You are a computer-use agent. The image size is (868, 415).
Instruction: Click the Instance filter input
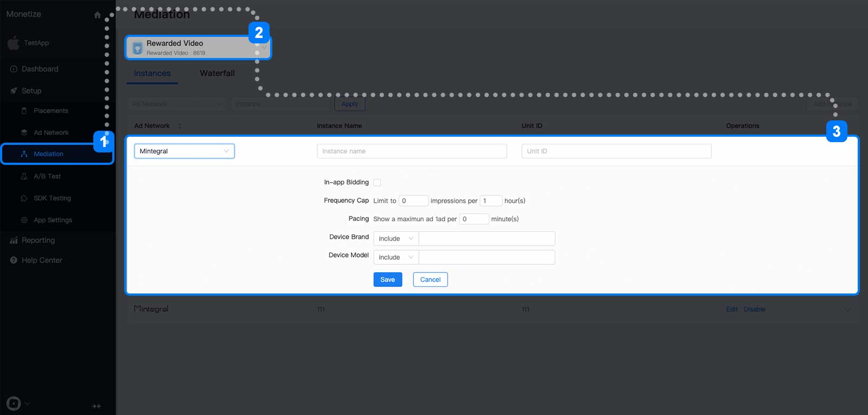coord(281,104)
